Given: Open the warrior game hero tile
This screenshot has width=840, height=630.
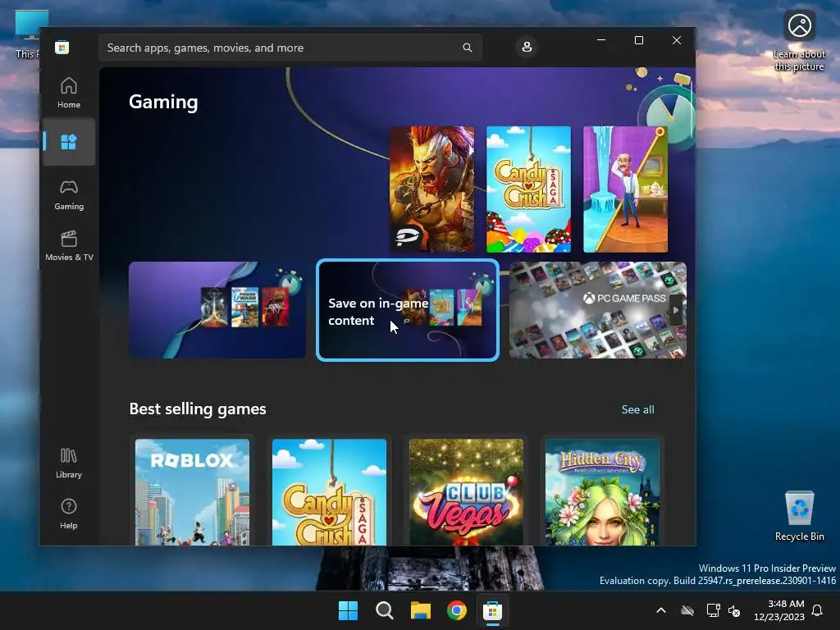Looking at the screenshot, I should [x=431, y=189].
